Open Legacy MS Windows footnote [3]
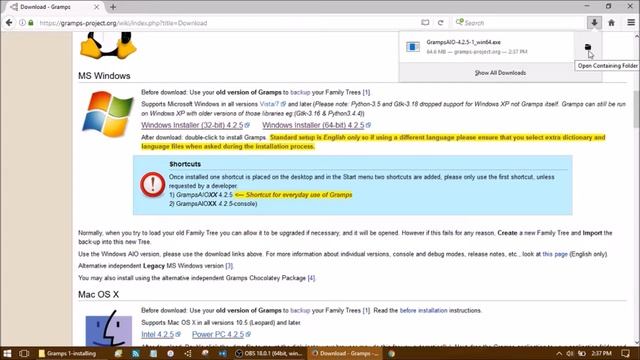 point(229,266)
